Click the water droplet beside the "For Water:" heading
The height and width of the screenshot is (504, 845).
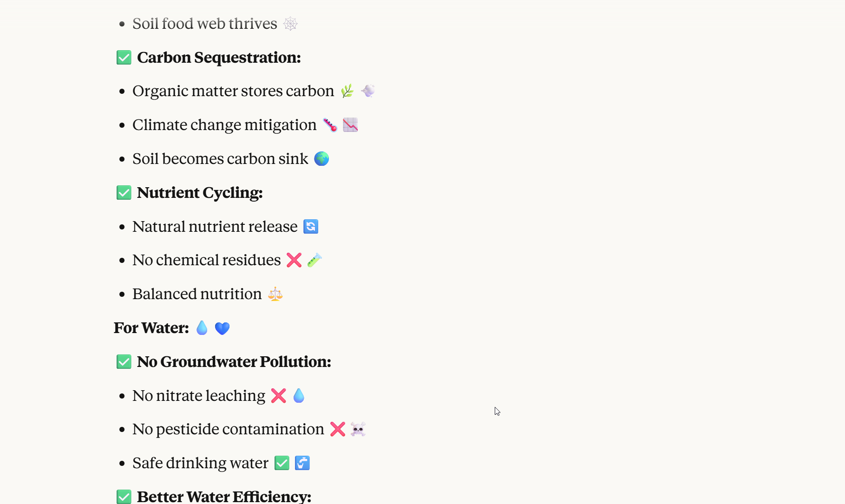pos(202,328)
